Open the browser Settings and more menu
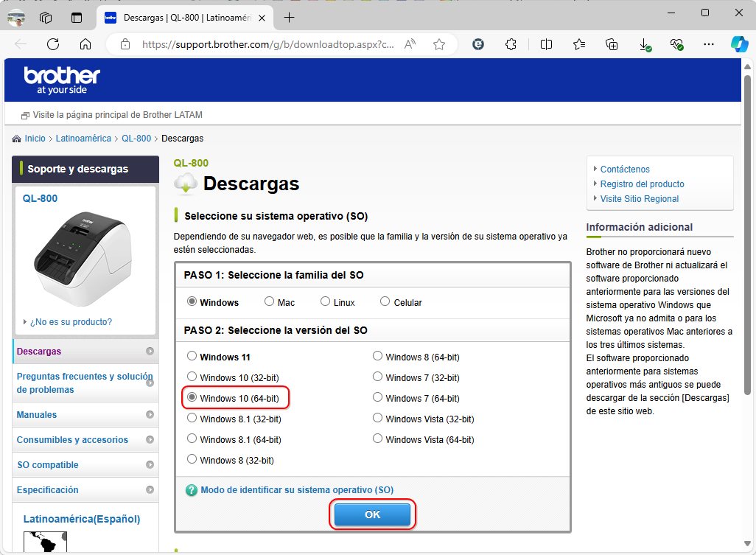The image size is (756, 555). (709, 44)
